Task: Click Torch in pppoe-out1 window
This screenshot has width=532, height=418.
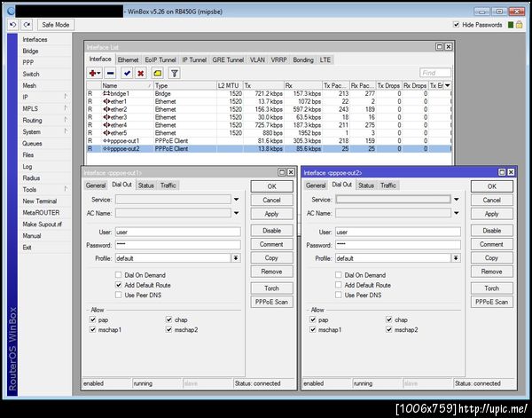Action: 272,288
